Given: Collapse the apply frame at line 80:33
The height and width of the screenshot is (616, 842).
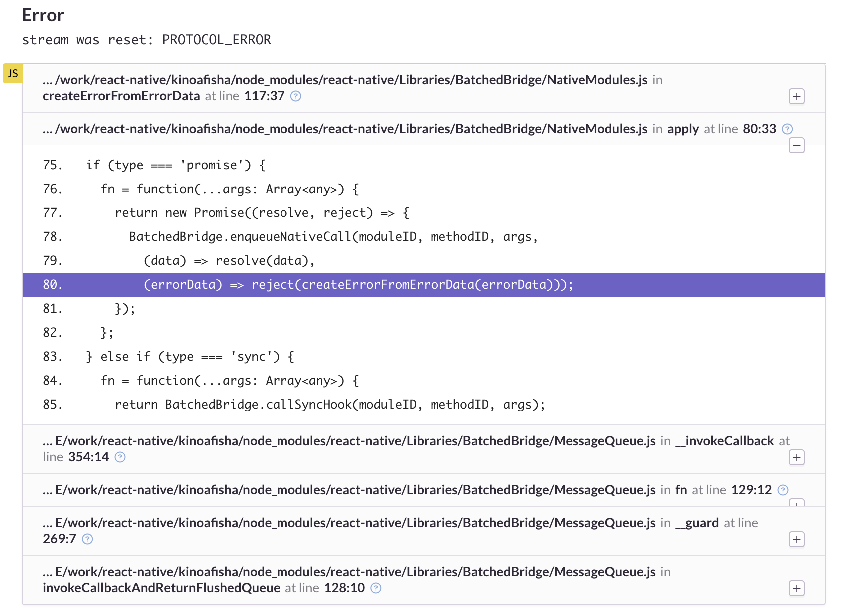Looking at the screenshot, I should tap(797, 145).
